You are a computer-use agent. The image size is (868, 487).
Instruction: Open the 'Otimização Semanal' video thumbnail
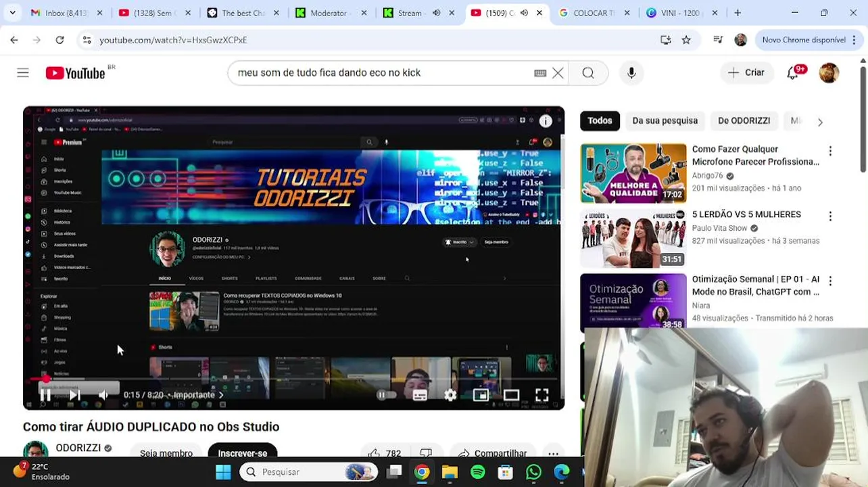[x=633, y=302]
